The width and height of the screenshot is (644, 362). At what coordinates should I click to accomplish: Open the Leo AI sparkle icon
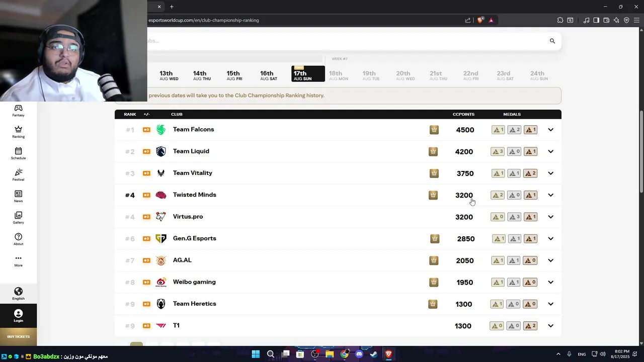(616, 20)
